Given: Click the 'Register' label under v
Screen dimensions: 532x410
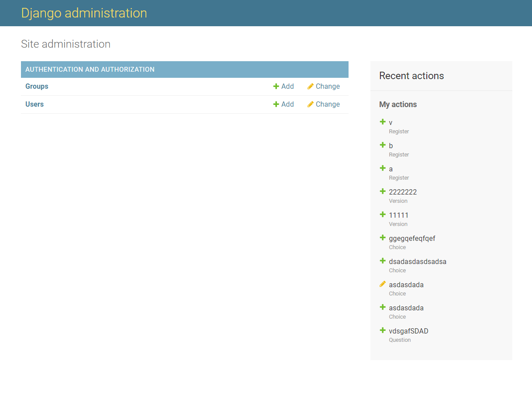Looking at the screenshot, I should pos(399,132).
